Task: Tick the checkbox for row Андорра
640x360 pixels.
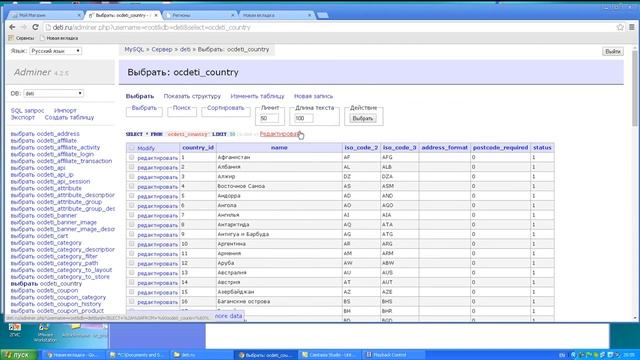Action: [x=131, y=196]
